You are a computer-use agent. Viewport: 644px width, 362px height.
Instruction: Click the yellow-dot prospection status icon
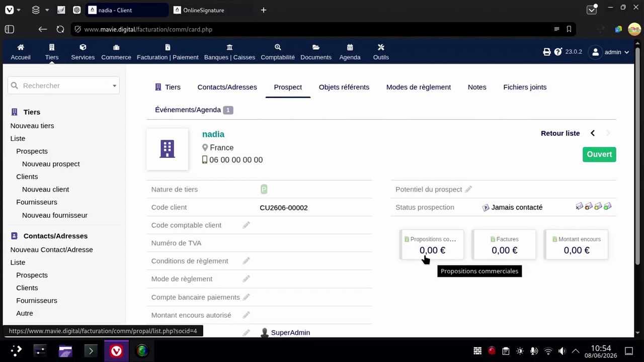pyautogui.click(x=598, y=206)
